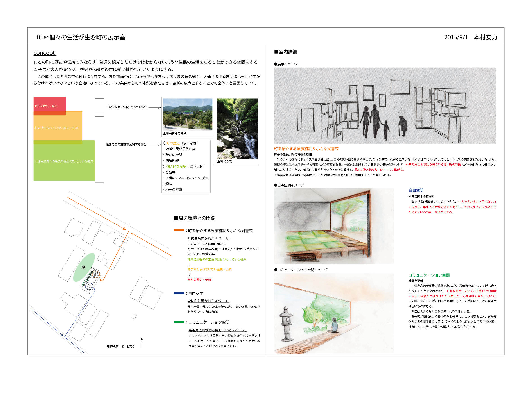Click the section heading ■室内詳細
This screenshot has width=532, height=399.
click(285, 52)
